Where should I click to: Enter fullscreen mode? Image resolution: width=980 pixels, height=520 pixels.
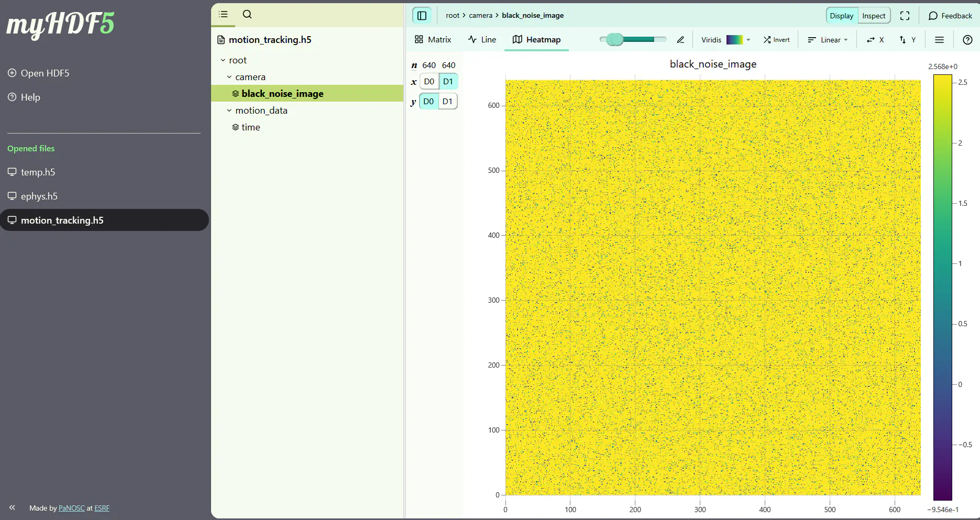click(x=905, y=16)
